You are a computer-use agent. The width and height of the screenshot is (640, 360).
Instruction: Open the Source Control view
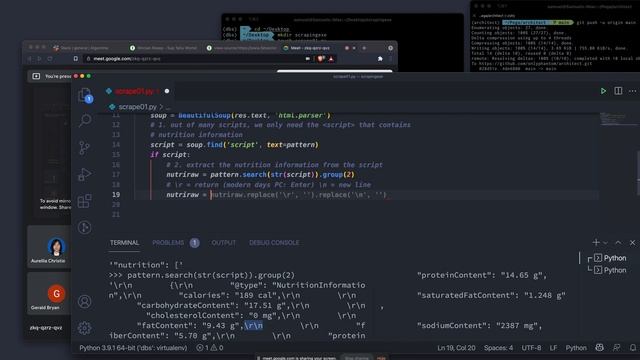(x=84, y=147)
